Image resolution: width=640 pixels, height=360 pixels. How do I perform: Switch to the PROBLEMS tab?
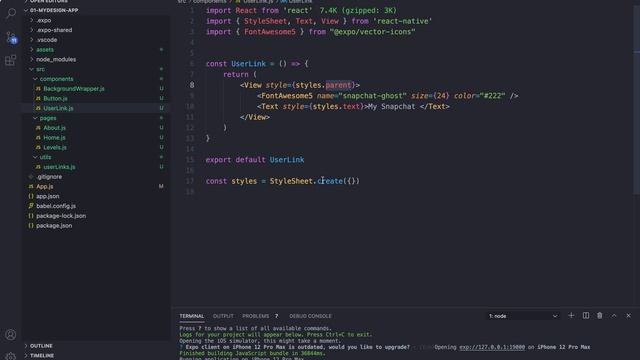click(256, 316)
